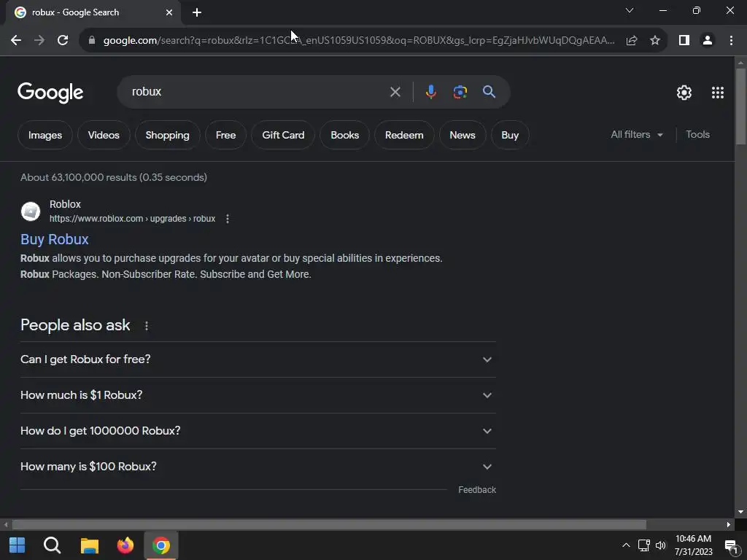Open Chrome side panel icon
Screen dimensions: 747x560
tap(684, 41)
